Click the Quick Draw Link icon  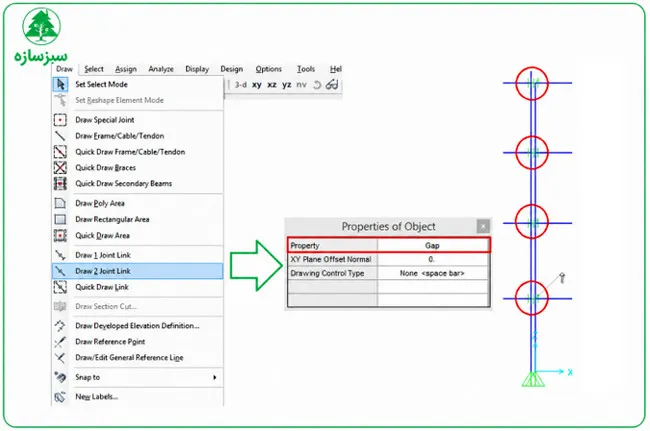tap(60, 287)
